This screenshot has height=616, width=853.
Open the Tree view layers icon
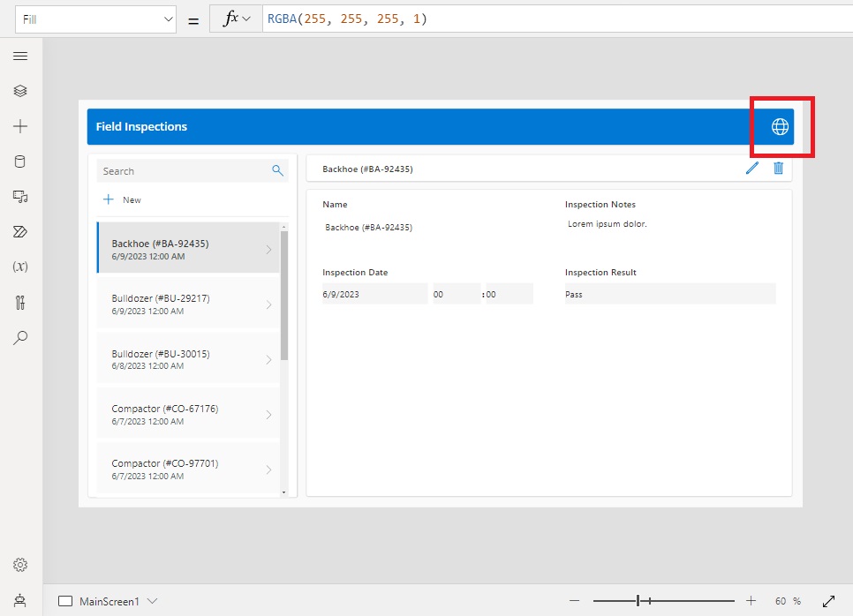(x=20, y=91)
